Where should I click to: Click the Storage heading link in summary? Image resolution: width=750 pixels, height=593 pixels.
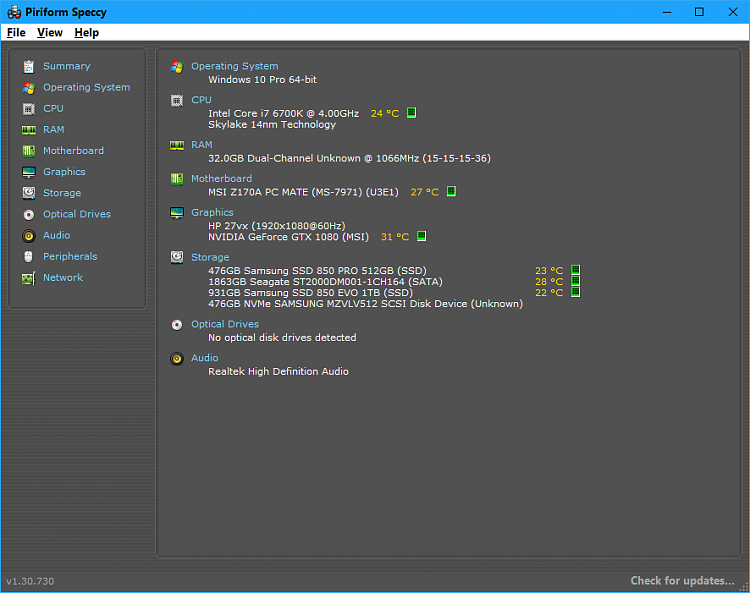[x=210, y=257]
